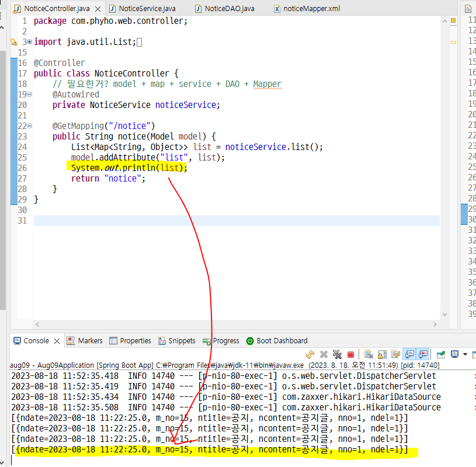This screenshot has height=467, width=476.
Task: Click the editor horizontal scroll left arrow
Action: (37, 324)
